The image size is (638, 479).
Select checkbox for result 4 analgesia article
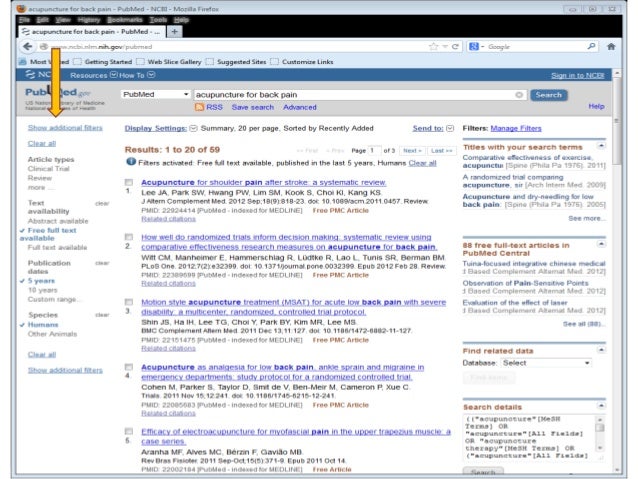pyautogui.click(x=129, y=367)
